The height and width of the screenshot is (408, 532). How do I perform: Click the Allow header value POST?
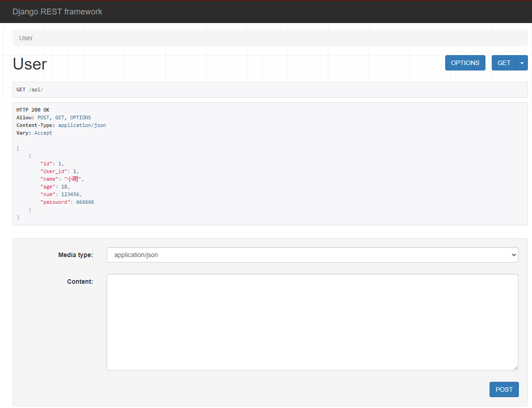(43, 117)
